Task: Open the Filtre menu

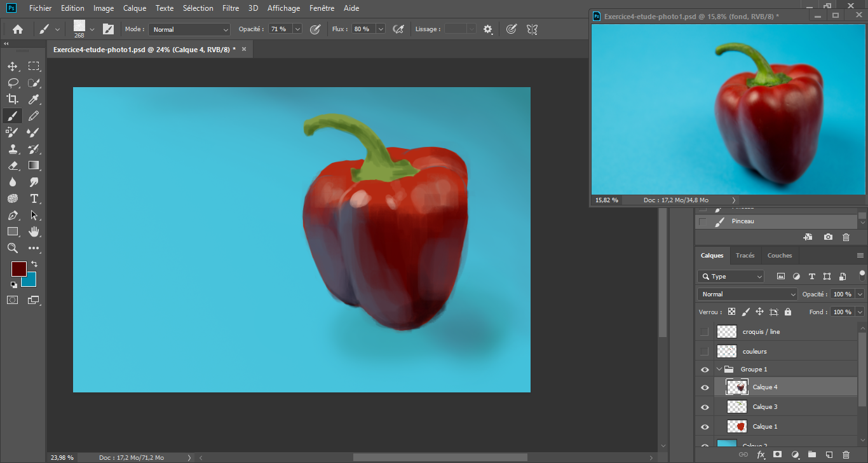Action: [x=231, y=8]
